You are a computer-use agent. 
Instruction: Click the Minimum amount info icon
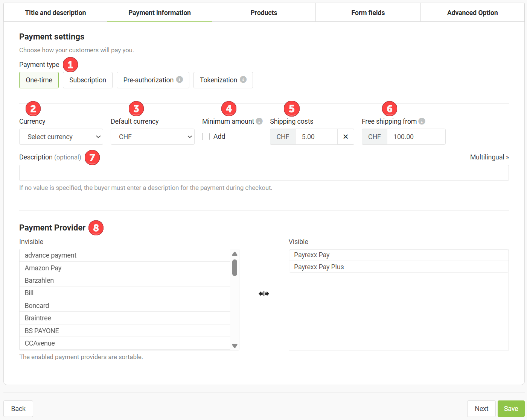(x=259, y=121)
